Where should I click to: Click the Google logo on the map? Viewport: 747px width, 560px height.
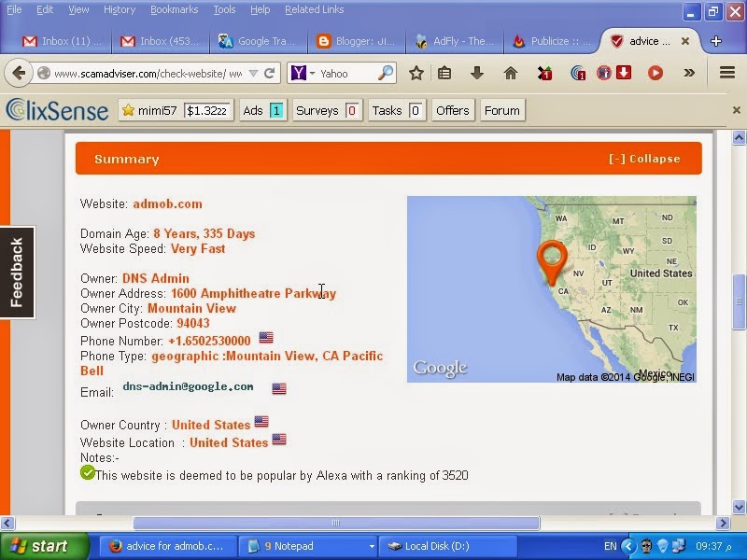coord(440,368)
